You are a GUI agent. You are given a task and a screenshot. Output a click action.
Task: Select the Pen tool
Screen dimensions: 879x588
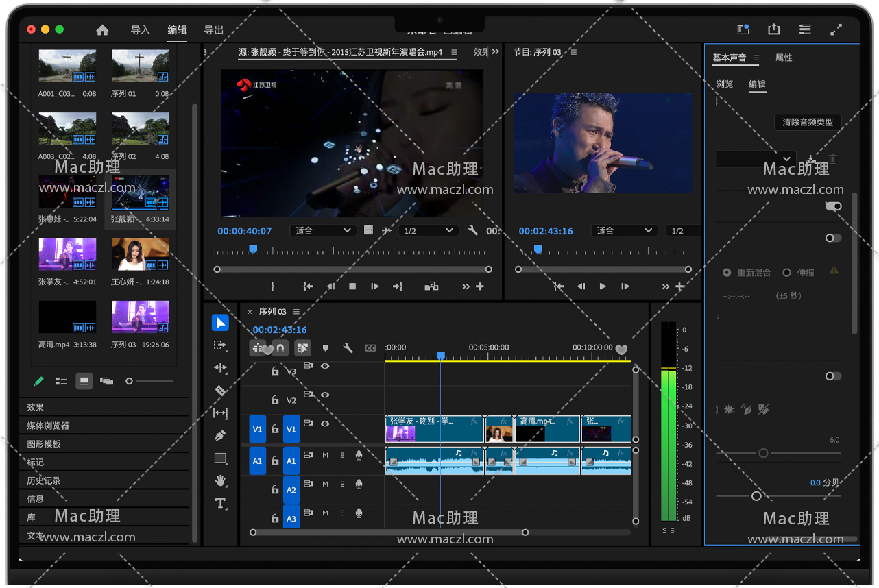coord(220,436)
